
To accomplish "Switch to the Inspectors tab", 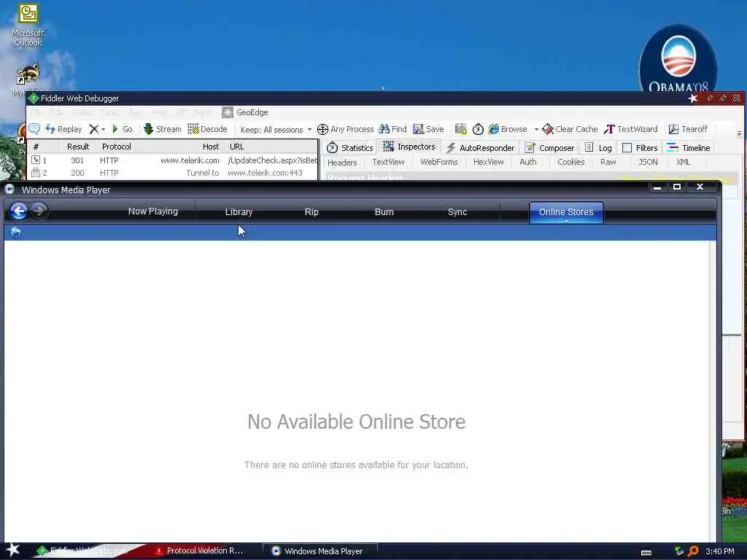I will tap(409, 147).
